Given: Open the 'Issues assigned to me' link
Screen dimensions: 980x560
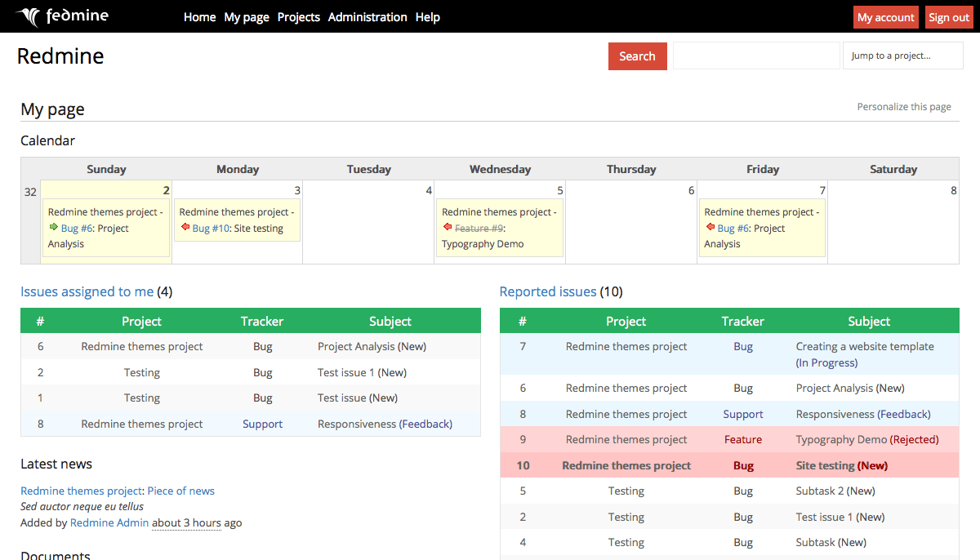Looking at the screenshot, I should coord(87,291).
